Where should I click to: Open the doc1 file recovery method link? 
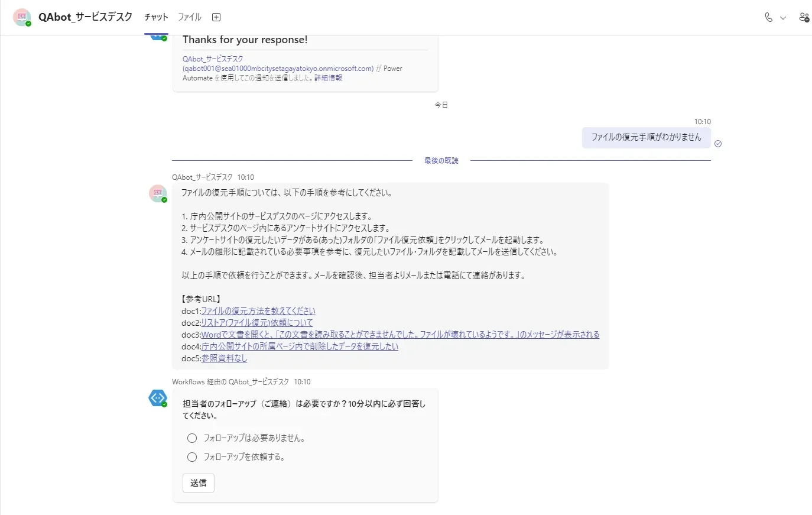tap(256, 310)
